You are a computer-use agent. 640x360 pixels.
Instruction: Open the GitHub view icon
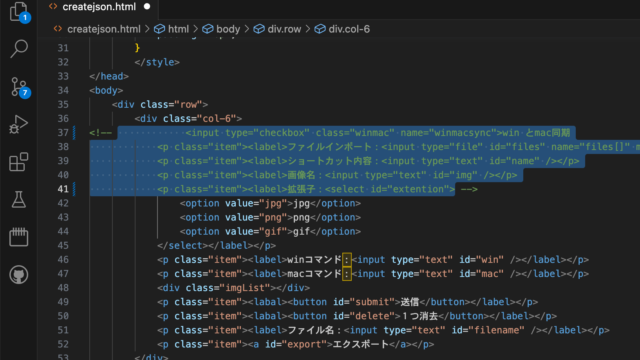pos(18,274)
